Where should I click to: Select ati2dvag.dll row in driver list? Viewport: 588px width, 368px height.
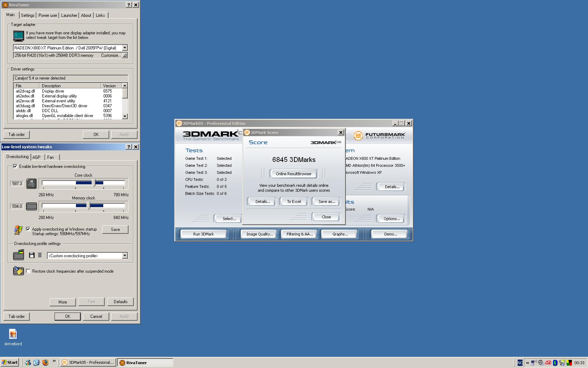[68, 91]
